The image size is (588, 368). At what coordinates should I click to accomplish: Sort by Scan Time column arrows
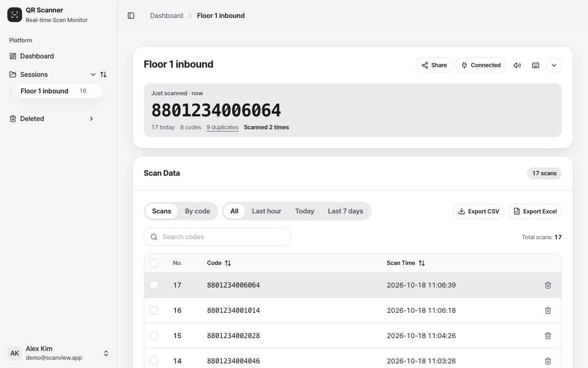422,263
